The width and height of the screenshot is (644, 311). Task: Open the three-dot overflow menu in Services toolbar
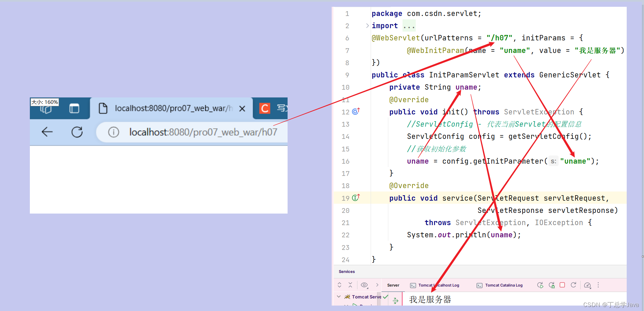(599, 285)
